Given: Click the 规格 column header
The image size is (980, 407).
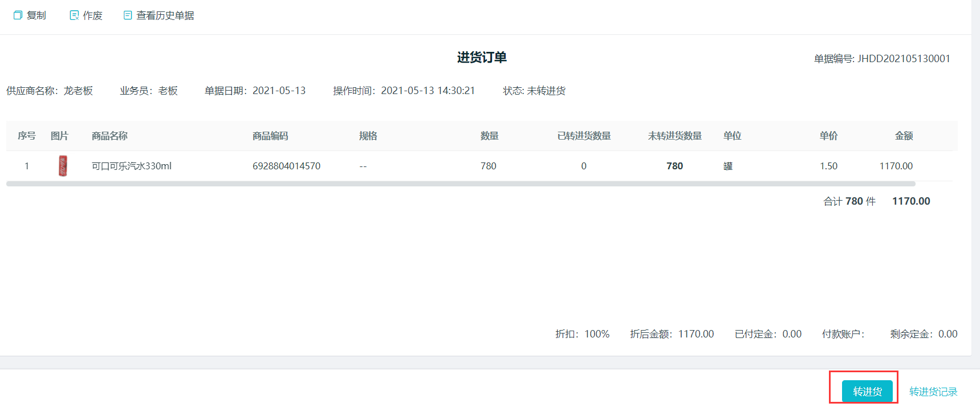Looking at the screenshot, I should pos(368,136).
